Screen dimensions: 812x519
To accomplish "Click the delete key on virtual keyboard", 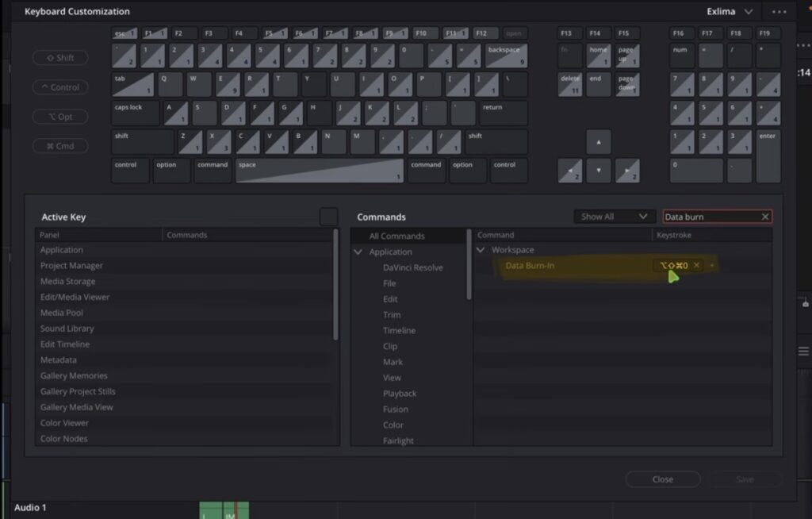I will [570, 84].
